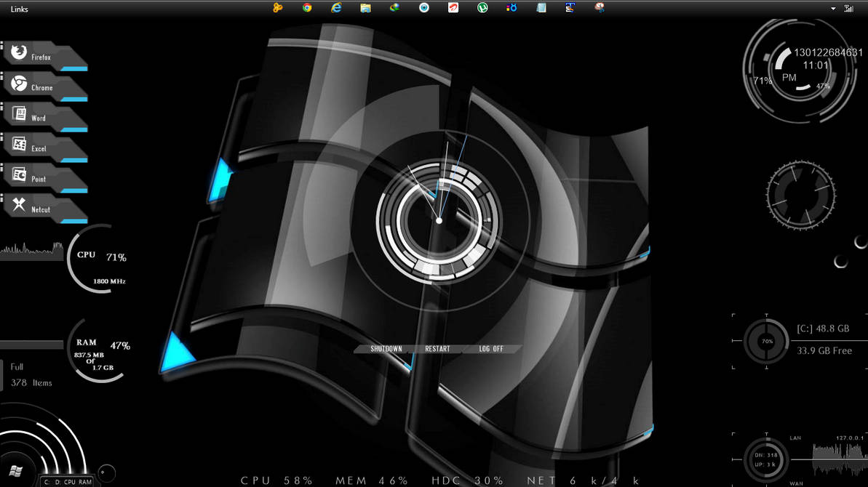The image size is (868, 487).
Task: Click the '1800 MHz' CPU speed text
Action: 109,281
